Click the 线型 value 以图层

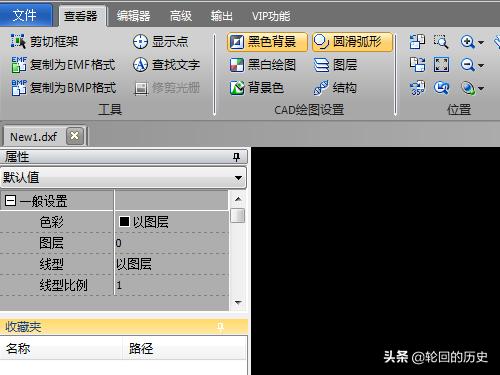[134, 264]
